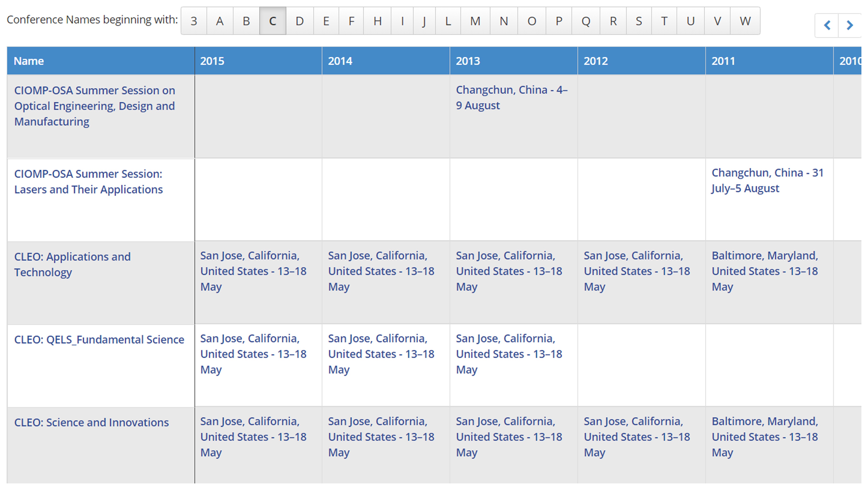Open 2013 Changchun, China 4–9 August entry
Screen dimensions: 868x490
(x=512, y=97)
